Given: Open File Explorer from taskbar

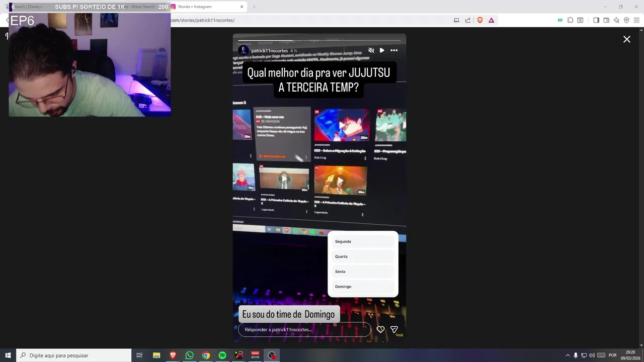Looking at the screenshot, I should pyautogui.click(x=156, y=355).
